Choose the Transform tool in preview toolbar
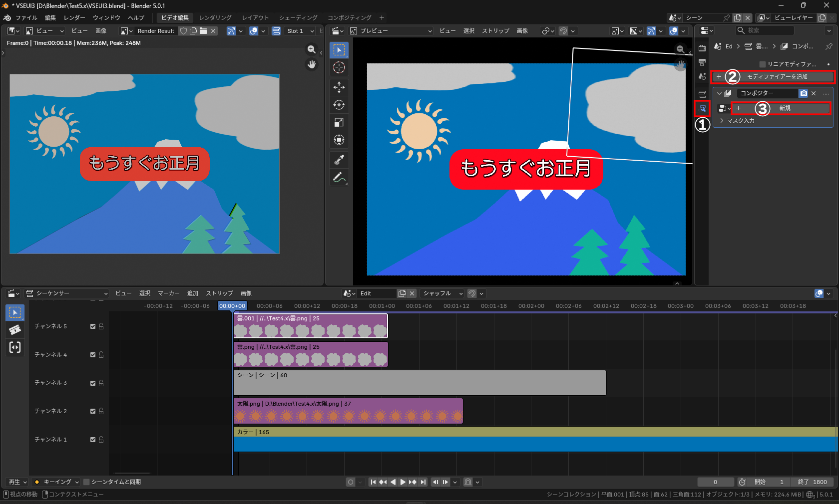The height and width of the screenshot is (504, 839). click(339, 140)
